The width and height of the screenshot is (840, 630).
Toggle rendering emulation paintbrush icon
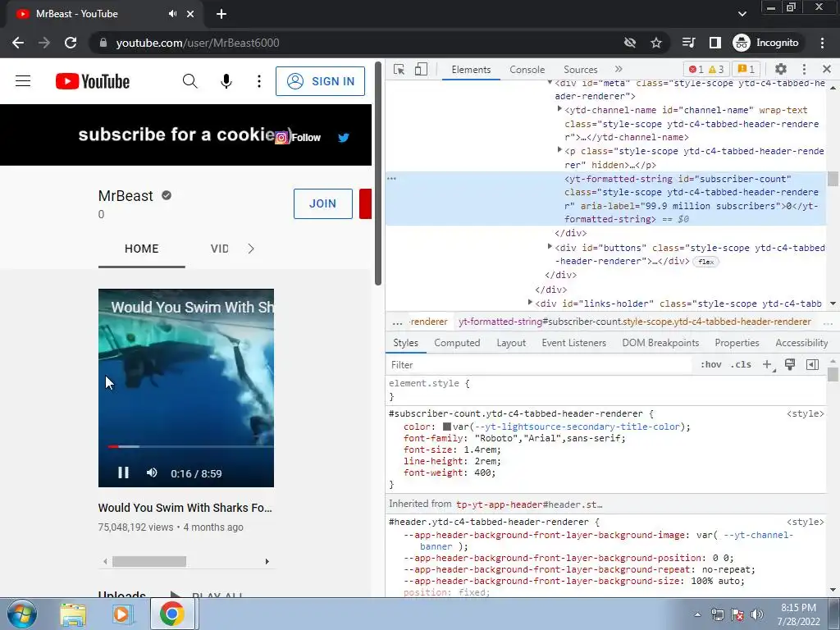coord(790,364)
